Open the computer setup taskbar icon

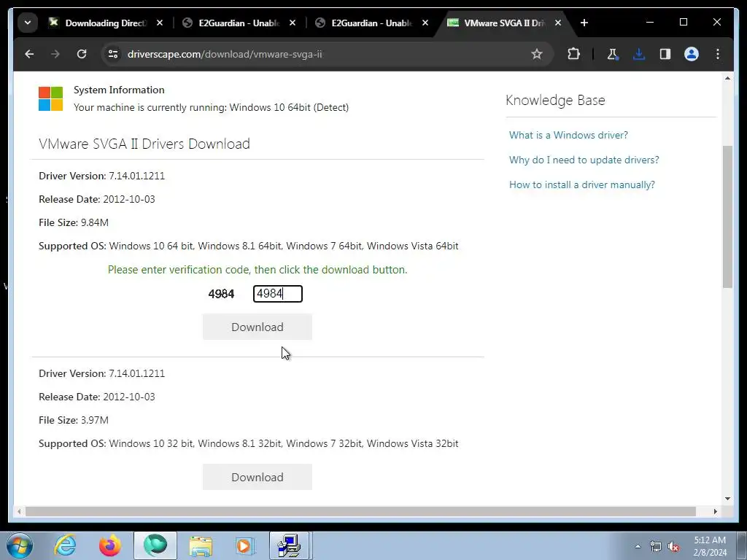[x=290, y=545]
